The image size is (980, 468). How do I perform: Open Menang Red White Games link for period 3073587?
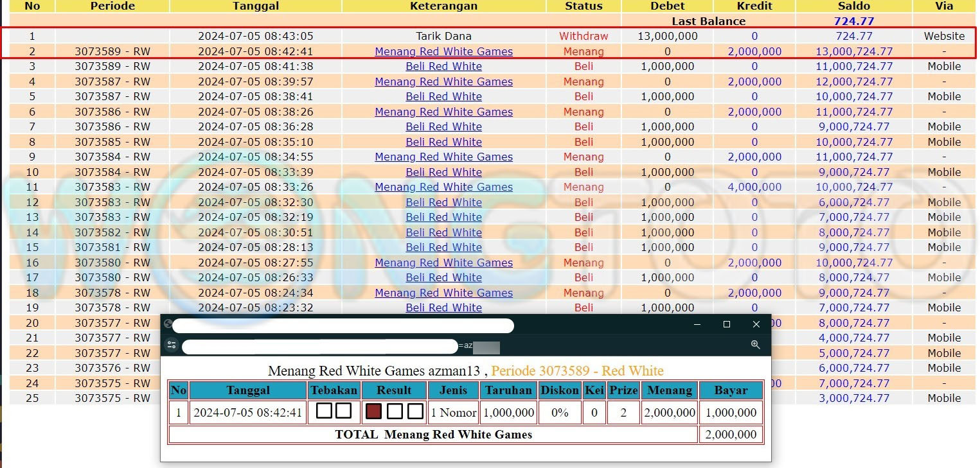click(x=443, y=82)
